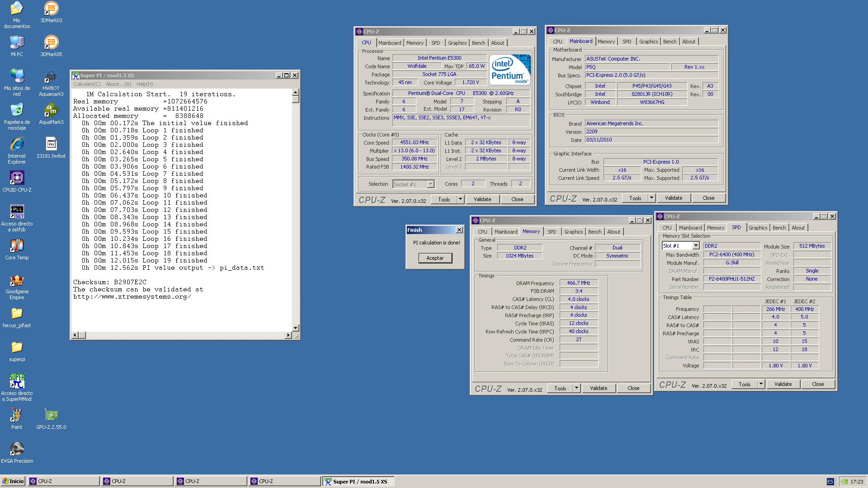Screen dimensions: 868x488
Task: Launch EVGA Precision desktop icon
Action: click(17, 452)
